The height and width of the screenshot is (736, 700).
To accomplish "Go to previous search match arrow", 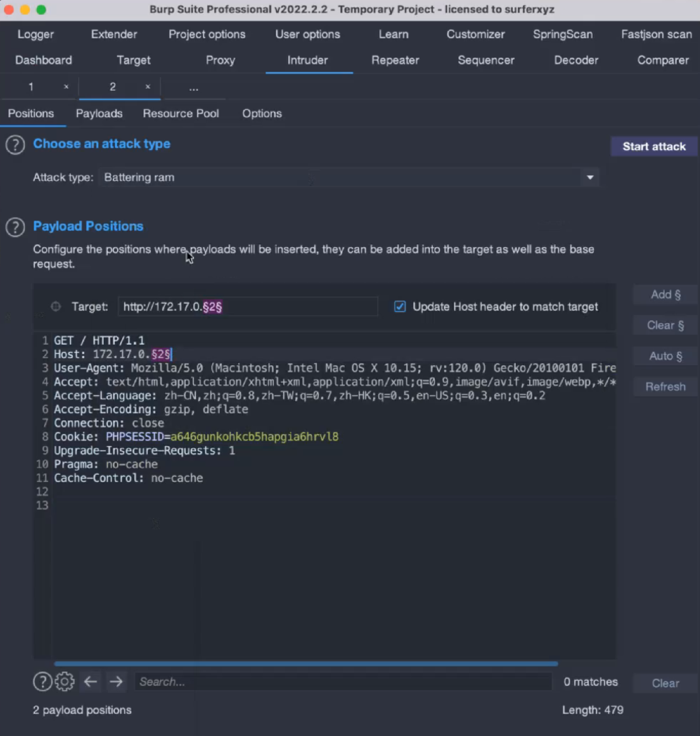I will [x=90, y=682].
